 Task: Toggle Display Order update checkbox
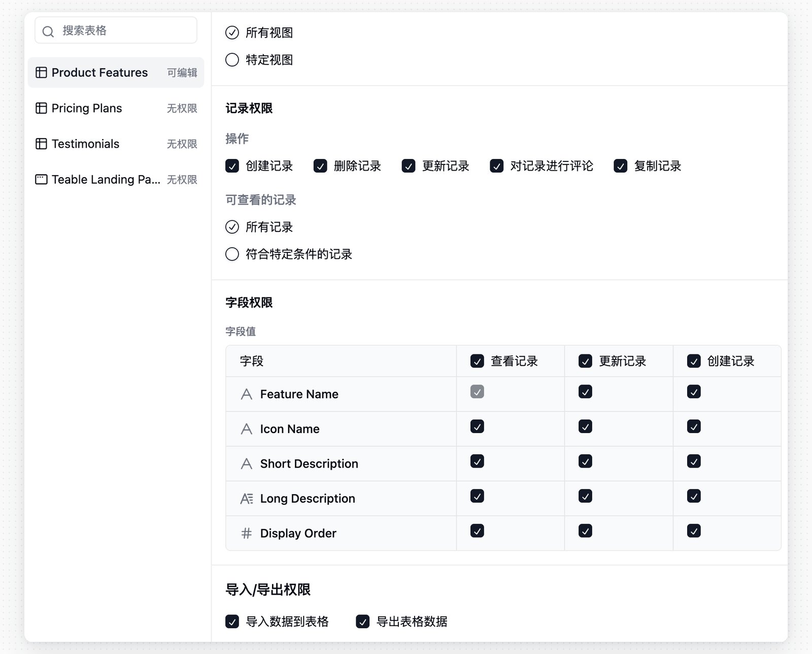tap(586, 531)
